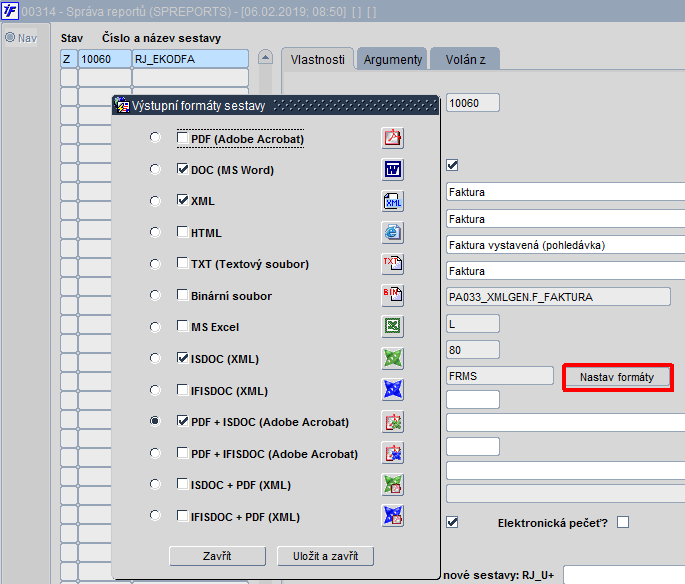685x584 pixels.
Task: Click the TXT text file icon
Action: [392, 264]
